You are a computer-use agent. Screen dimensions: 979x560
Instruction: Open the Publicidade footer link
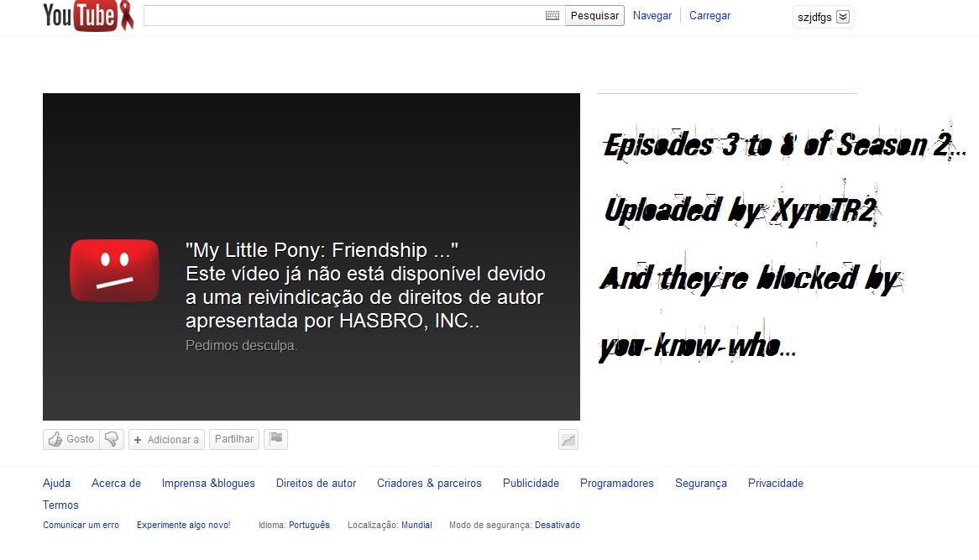click(x=531, y=484)
